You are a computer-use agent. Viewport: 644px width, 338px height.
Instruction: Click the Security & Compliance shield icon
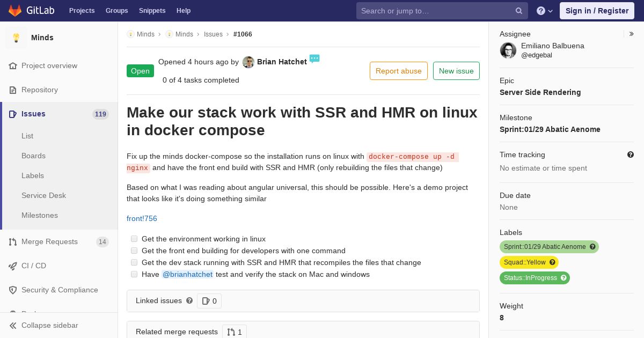click(13, 290)
